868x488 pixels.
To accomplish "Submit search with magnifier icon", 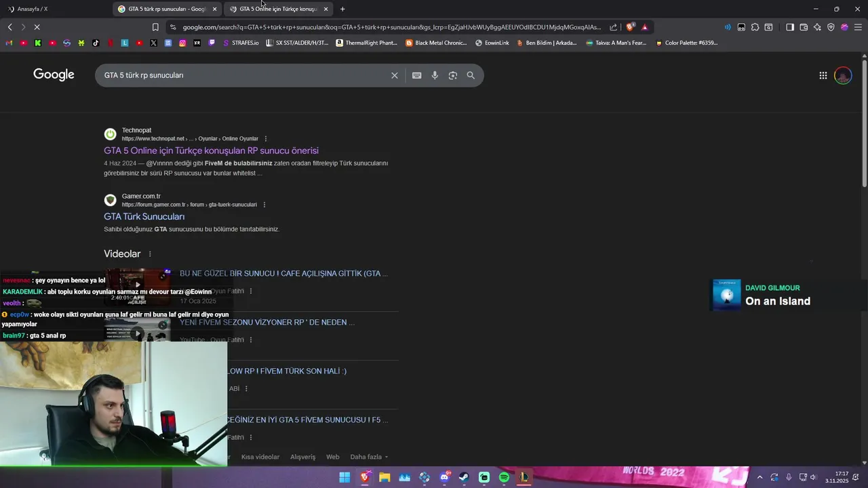I will pyautogui.click(x=471, y=75).
